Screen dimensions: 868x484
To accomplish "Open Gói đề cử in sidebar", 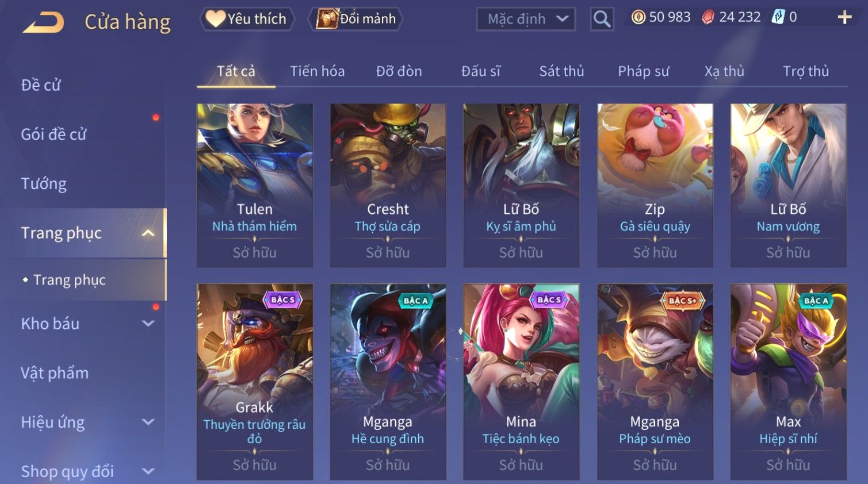I will click(x=53, y=134).
